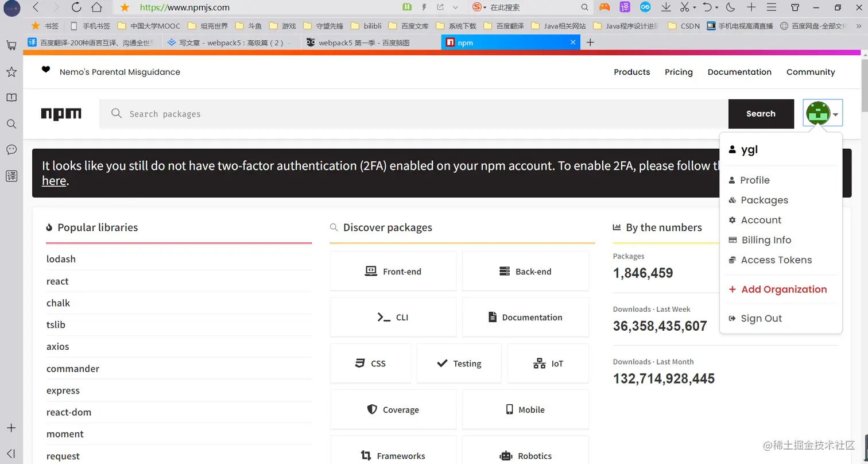
Task: Click the magnifier icon in the Sogou search box
Action: [x=585, y=7]
